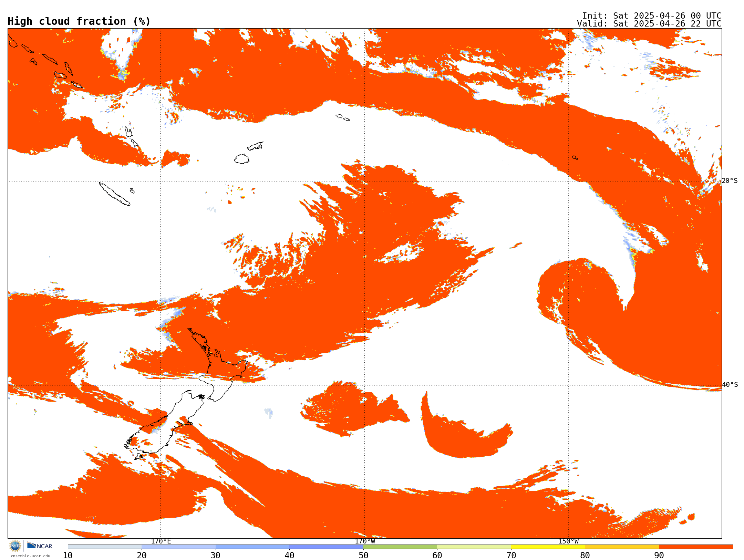This screenshot has width=744, height=560.
Task: Click Stewart Island below South Island
Action: [138, 456]
